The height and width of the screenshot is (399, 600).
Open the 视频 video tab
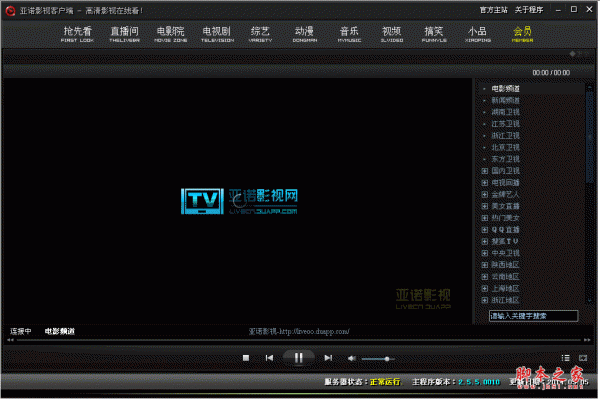pyautogui.click(x=391, y=34)
